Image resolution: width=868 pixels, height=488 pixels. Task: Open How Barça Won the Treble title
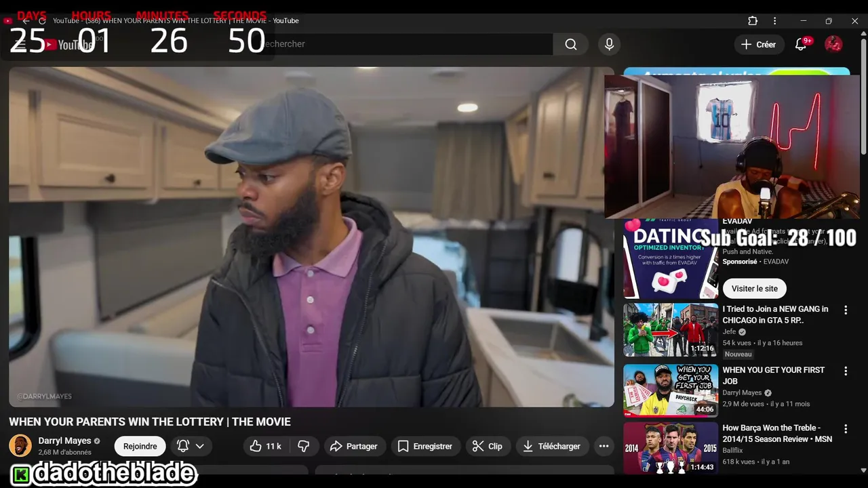tap(777, 433)
